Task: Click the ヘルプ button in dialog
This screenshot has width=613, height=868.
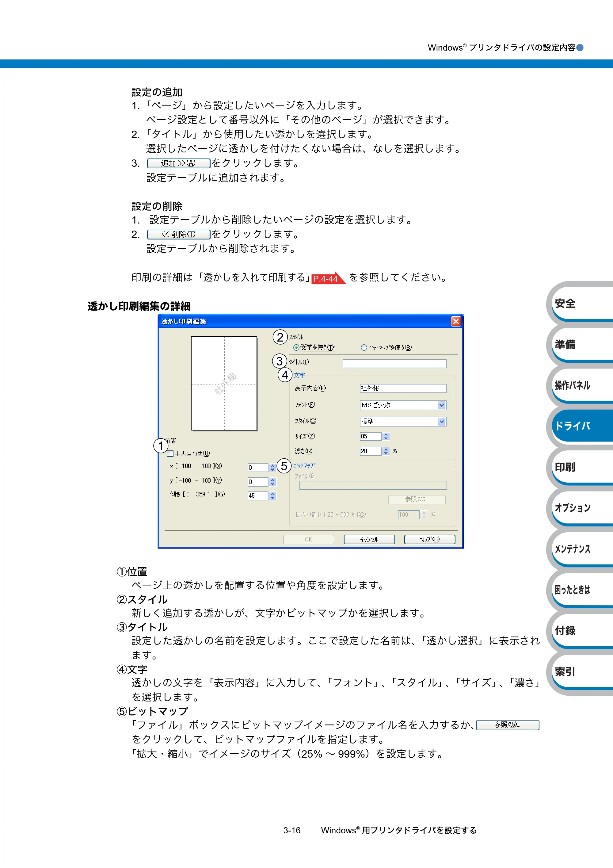Action: click(430, 540)
